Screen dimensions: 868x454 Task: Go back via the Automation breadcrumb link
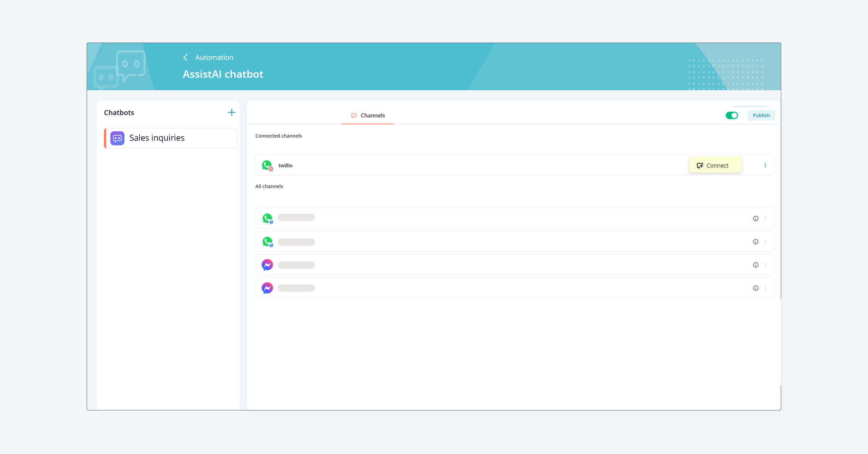tap(214, 57)
